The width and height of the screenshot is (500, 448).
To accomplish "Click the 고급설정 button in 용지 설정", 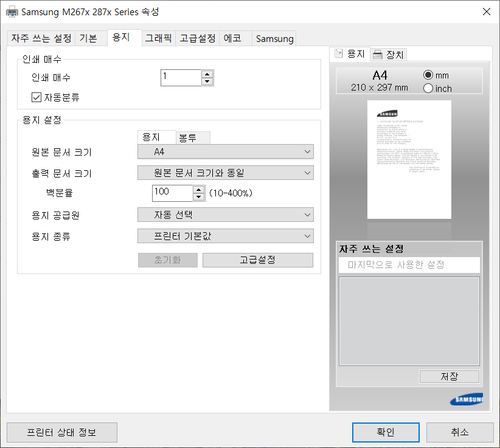I will pos(258,260).
